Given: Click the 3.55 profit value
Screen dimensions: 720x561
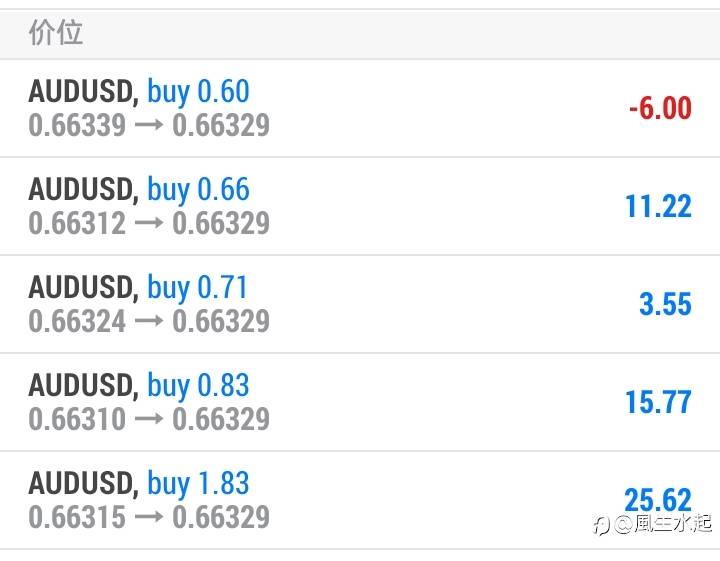Looking at the screenshot, I should 665,304.
